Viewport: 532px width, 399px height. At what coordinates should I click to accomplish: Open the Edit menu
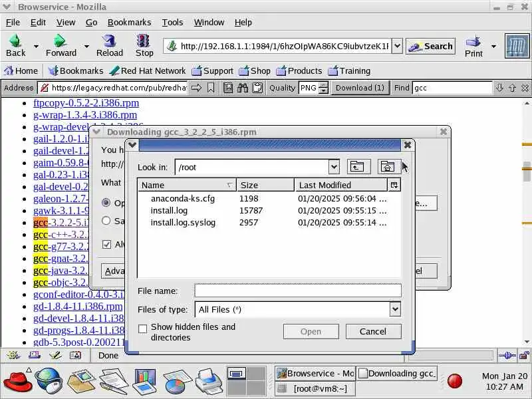tap(38, 23)
